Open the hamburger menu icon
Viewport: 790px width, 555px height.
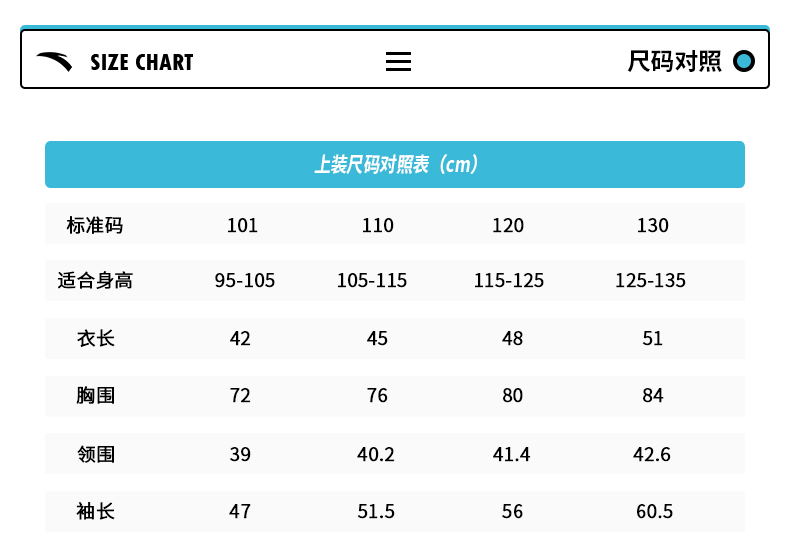(x=398, y=62)
